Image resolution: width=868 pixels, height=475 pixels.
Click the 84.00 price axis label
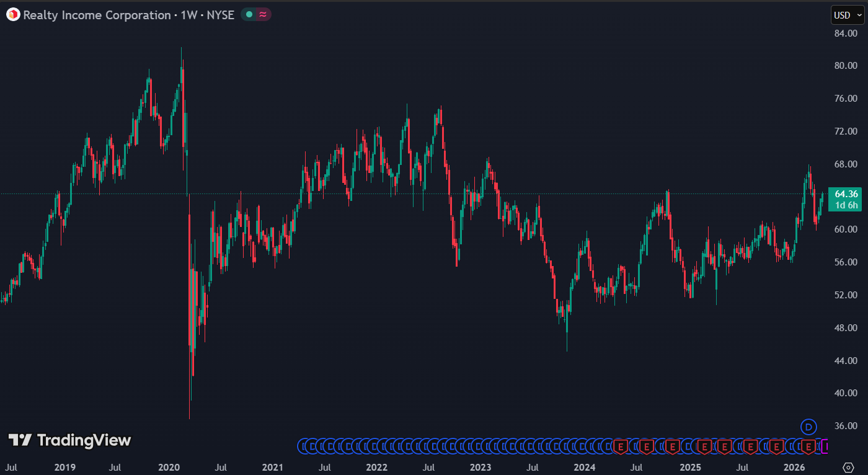[846, 33]
